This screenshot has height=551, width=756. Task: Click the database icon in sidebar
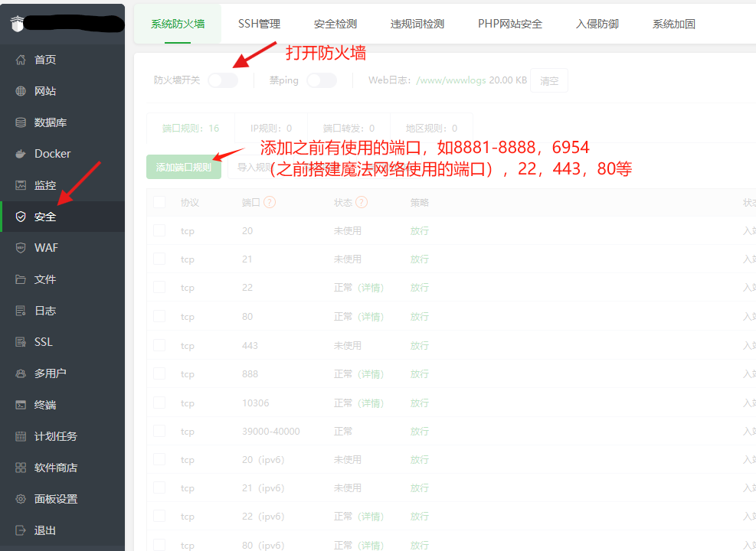[x=21, y=122]
